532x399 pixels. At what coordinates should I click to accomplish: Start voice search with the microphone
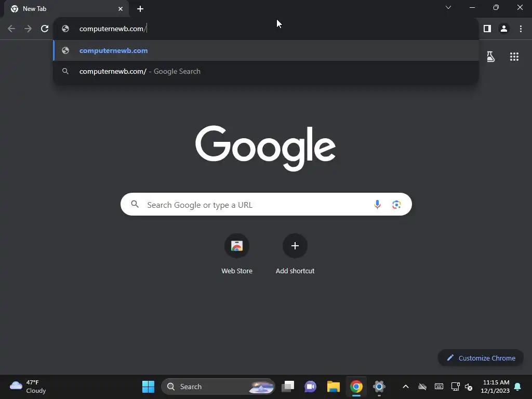377,205
